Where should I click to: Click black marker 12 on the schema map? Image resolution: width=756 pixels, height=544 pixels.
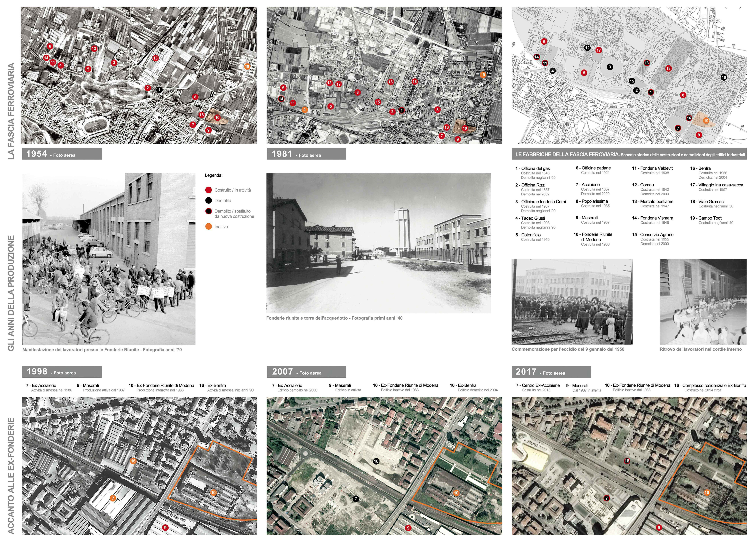[x=587, y=48]
